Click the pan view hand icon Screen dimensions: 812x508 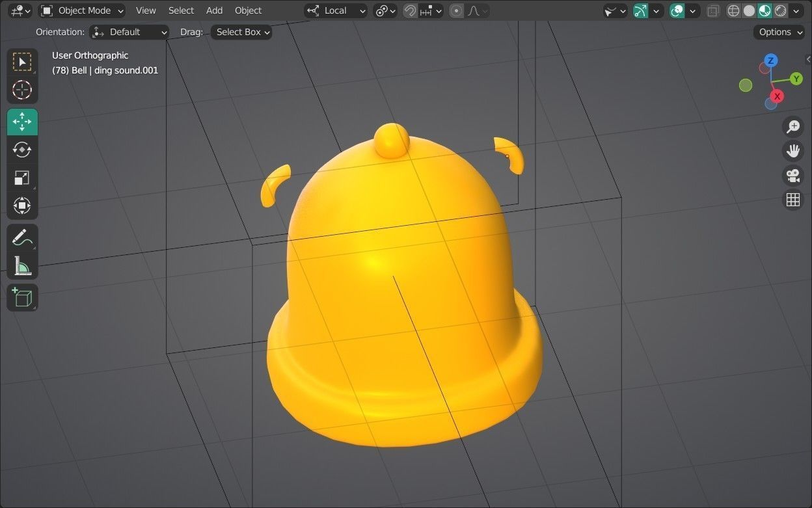pyautogui.click(x=792, y=151)
